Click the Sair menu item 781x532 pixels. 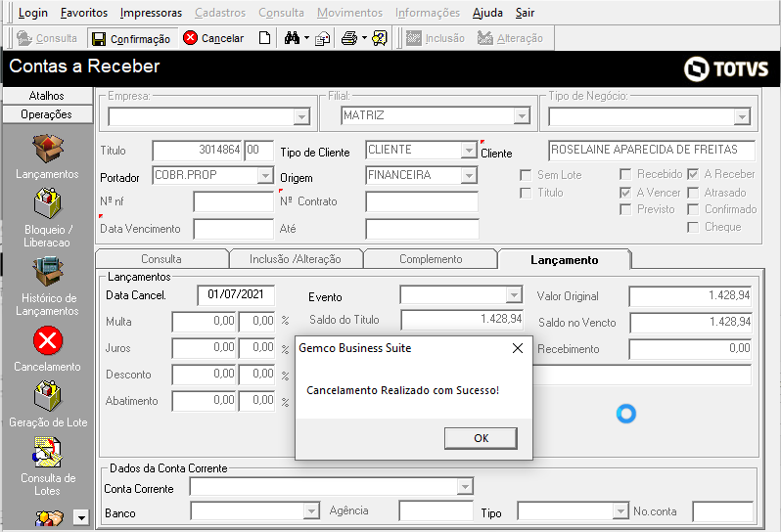pyautogui.click(x=525, y=13)
